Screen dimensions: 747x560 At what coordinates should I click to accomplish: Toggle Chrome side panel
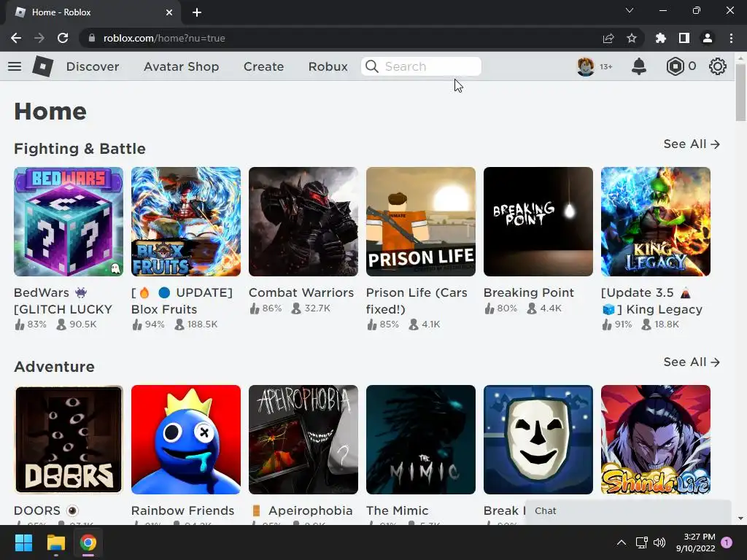(x=684, y=38)
